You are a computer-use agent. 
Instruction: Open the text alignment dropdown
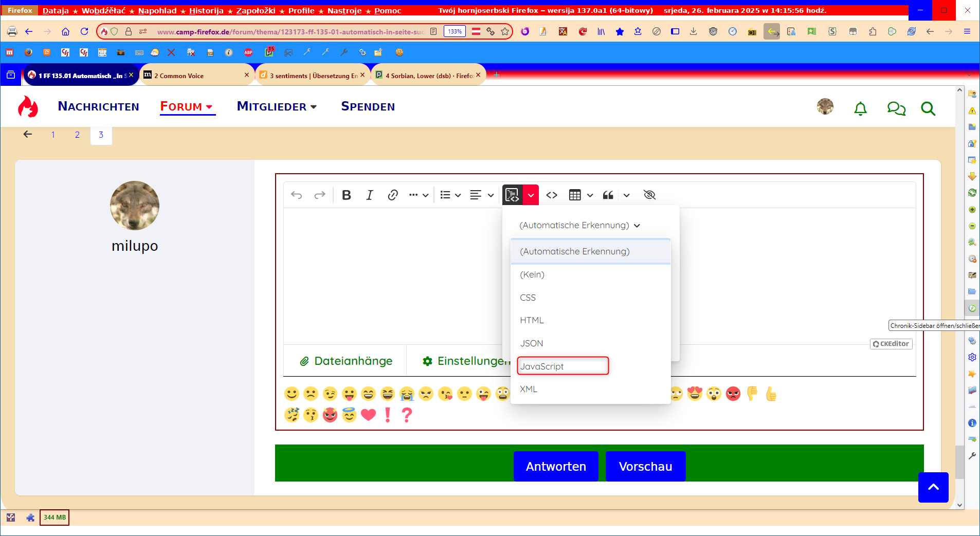click(482, 195)
